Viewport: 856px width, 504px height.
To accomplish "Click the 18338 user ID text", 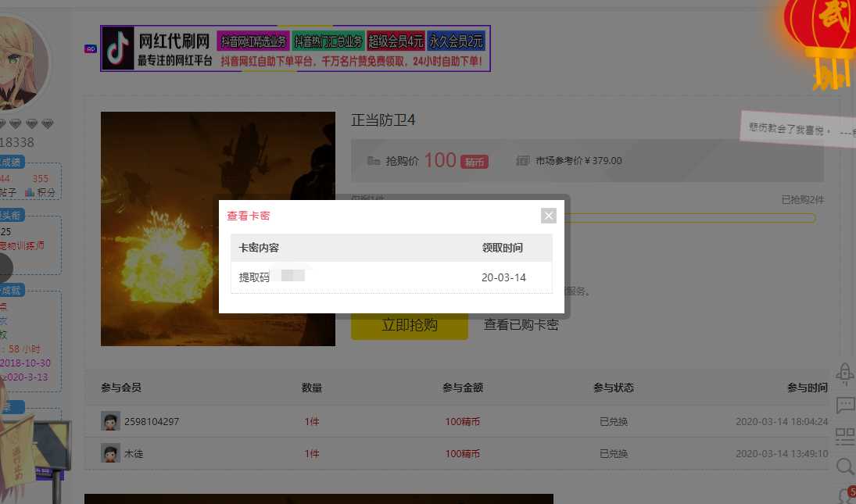I will [17, 142].
